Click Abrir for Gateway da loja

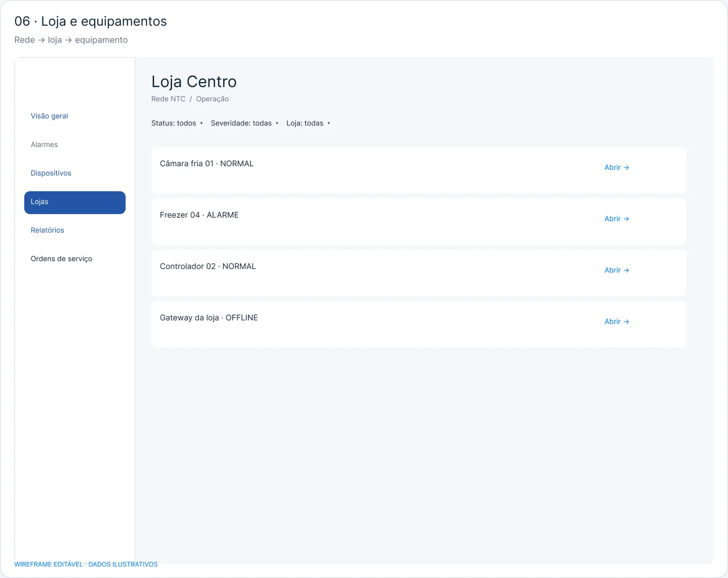pyautogui.click(x=617, y=322)
